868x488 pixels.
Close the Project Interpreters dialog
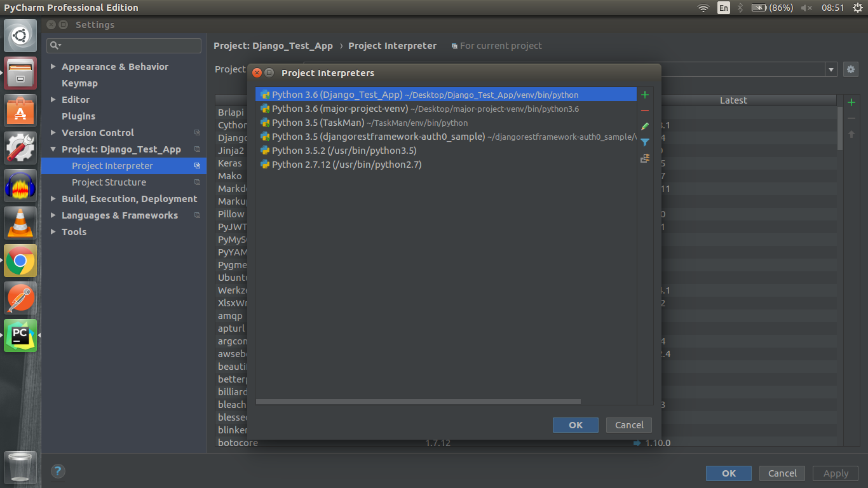tap(257, 73)
